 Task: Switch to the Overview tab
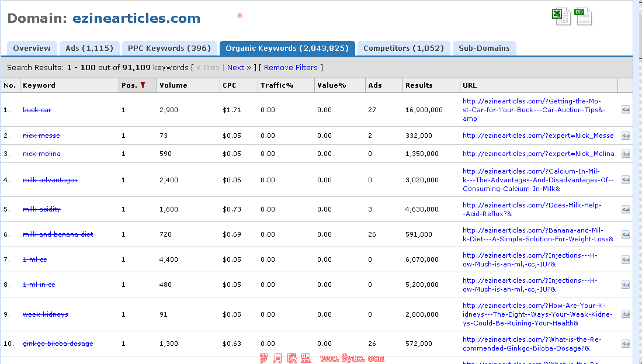(x=32, y=48)
